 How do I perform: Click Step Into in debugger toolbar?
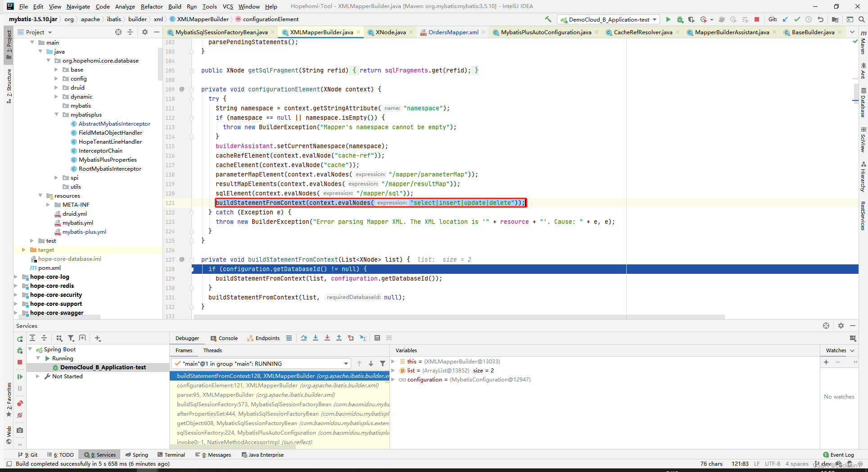[316, 338]
